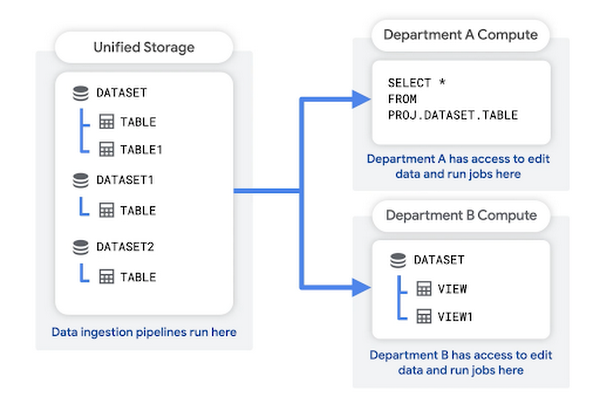Screen dimensions: 600x397
Task: Click the DATASET1 database icon
Action: [x=80, y=180]
